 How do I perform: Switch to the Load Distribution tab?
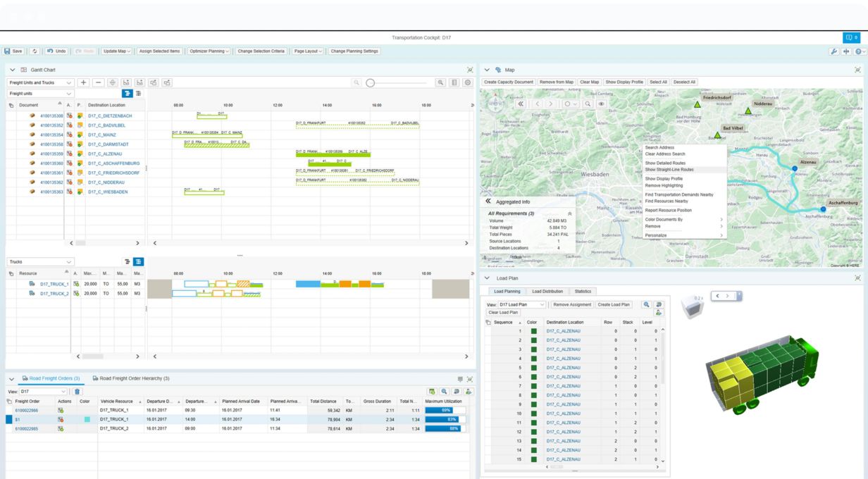pos(547,292)
